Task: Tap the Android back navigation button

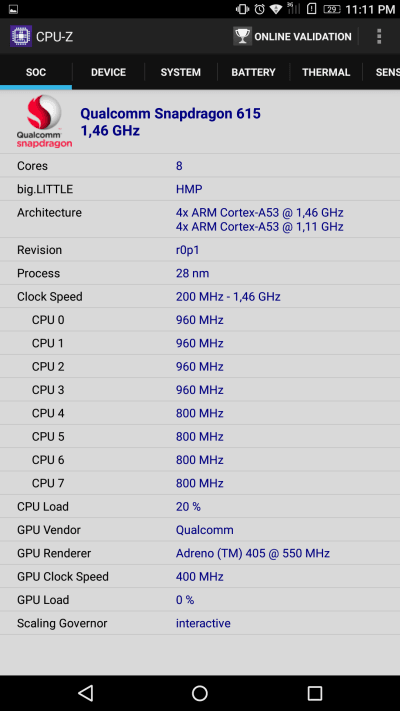Action: (x=85, y=693)
